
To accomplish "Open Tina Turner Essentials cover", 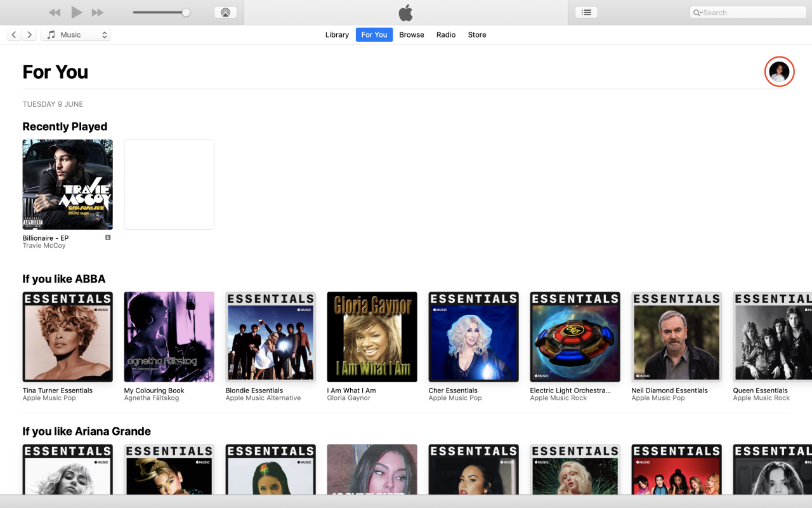I will (x=68, y=337).
